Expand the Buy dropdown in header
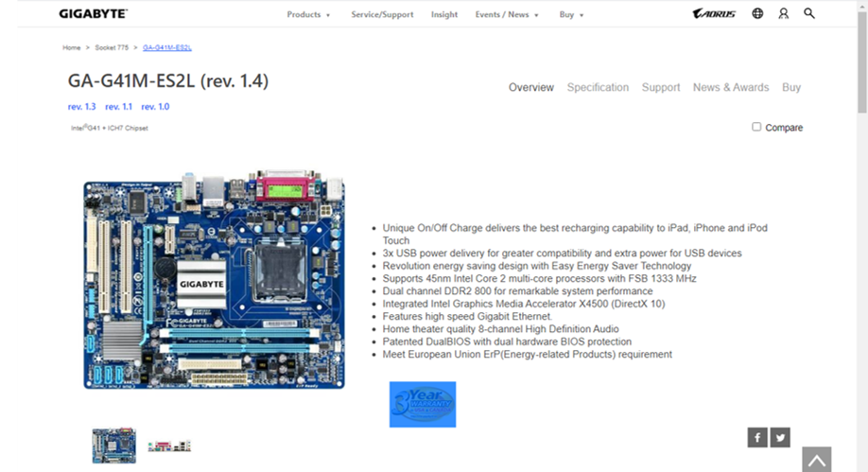868x472 pixels. tap(571, 14)
